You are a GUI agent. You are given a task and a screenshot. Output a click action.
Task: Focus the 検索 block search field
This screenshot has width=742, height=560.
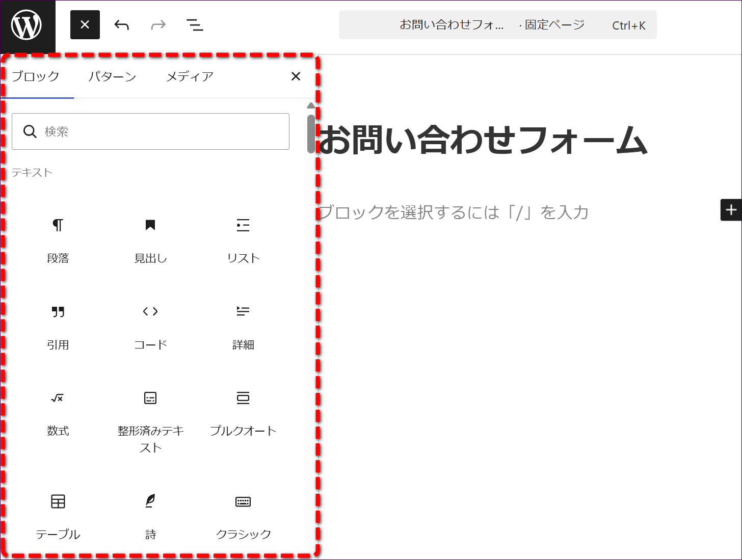[151, 131]
